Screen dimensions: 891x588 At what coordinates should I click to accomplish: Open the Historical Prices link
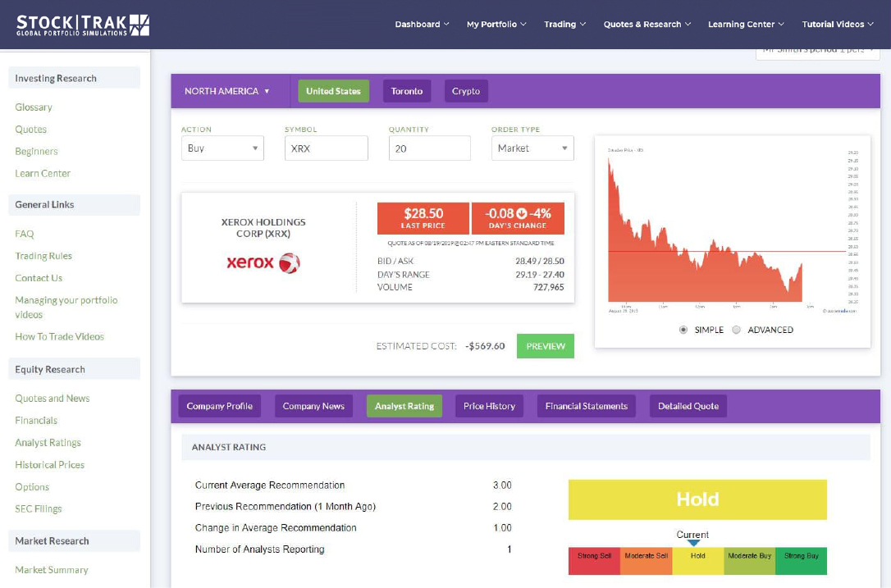coord(50,465)
